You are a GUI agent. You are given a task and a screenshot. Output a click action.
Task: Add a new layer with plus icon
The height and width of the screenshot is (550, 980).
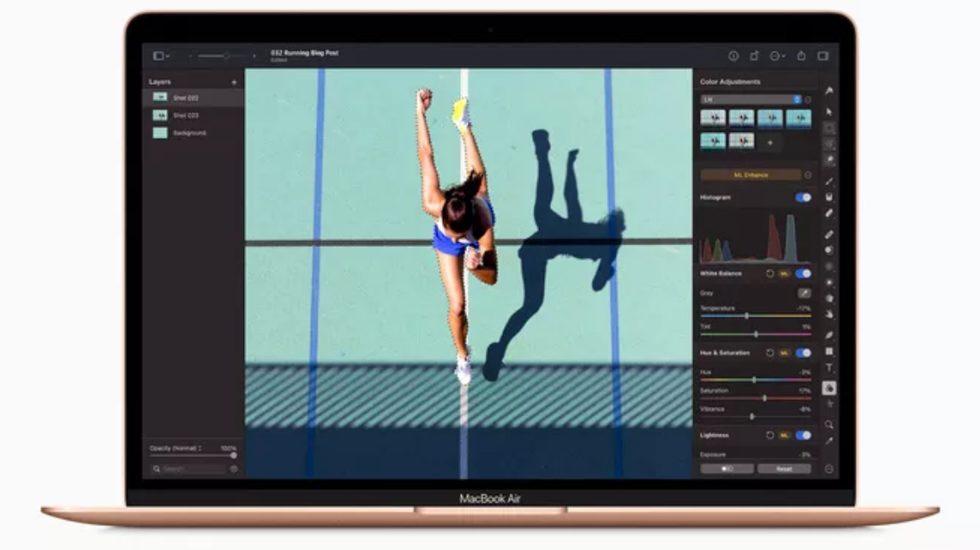tap(235, 82)
